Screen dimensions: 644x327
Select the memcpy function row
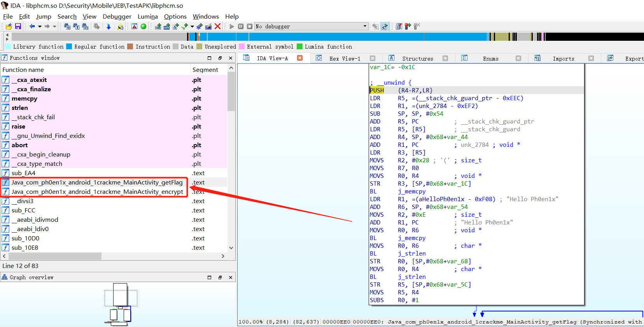tap(114, 98)
